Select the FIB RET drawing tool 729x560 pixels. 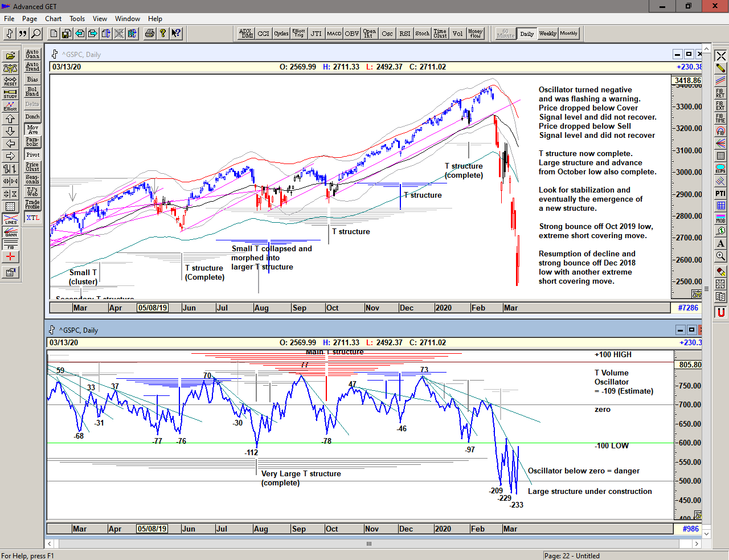click(x=720, y=93)
